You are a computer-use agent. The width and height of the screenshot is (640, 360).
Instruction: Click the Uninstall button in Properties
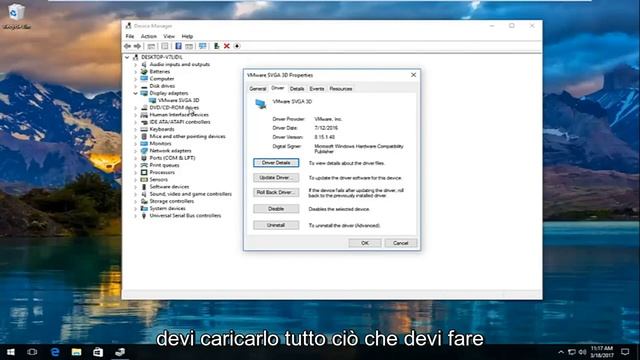pos(276,225)
